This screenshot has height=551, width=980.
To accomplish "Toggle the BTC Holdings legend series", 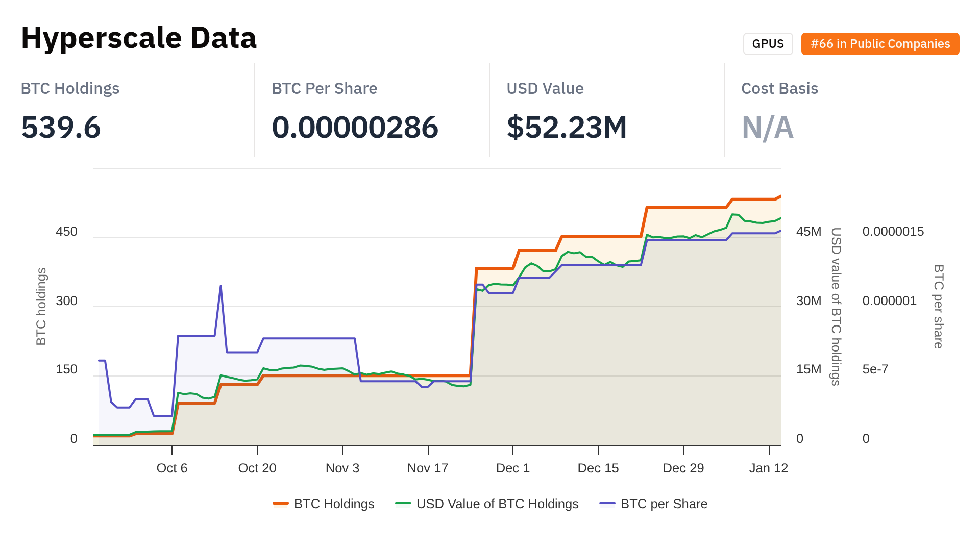I will (334, 504).
